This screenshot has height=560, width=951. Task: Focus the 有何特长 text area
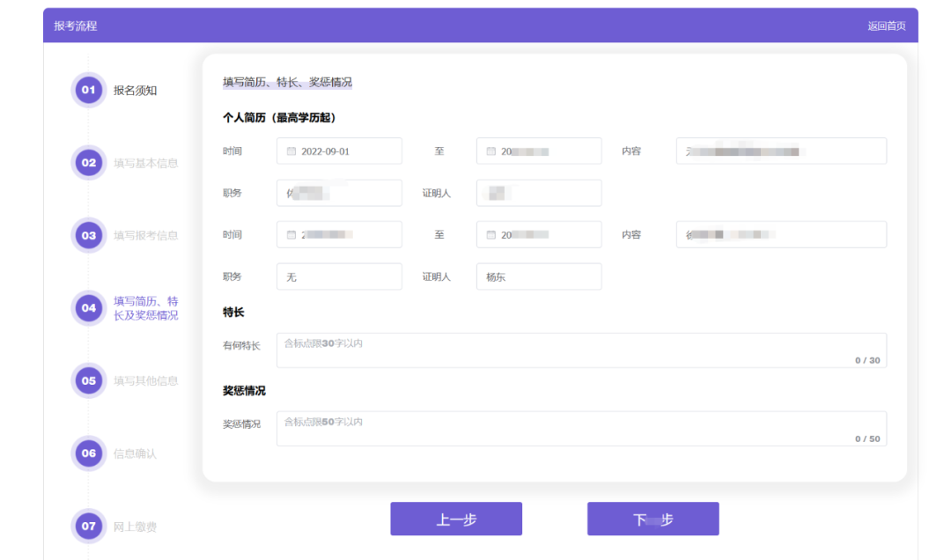(x=582, y=350)
